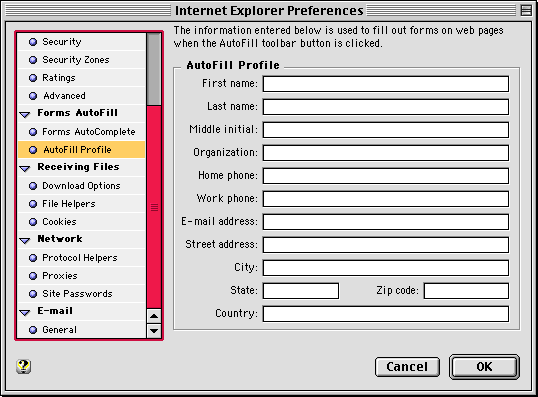The image size is (538, 397).
Task: Select the Advanced preferences item
Action: [82, 96]
